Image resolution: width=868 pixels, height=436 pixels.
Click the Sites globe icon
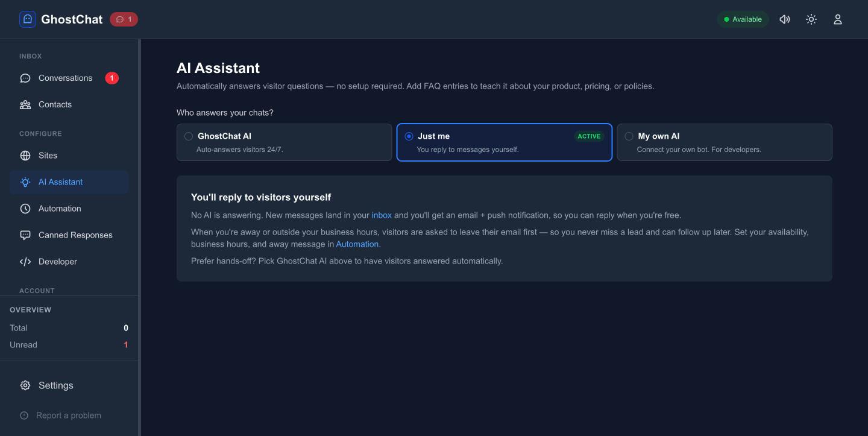[x=25, y=156]
